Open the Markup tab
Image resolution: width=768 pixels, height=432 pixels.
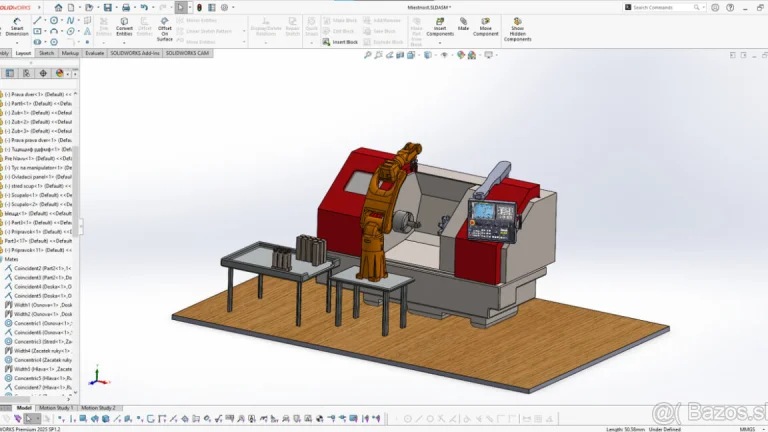(x=70, y=53)
